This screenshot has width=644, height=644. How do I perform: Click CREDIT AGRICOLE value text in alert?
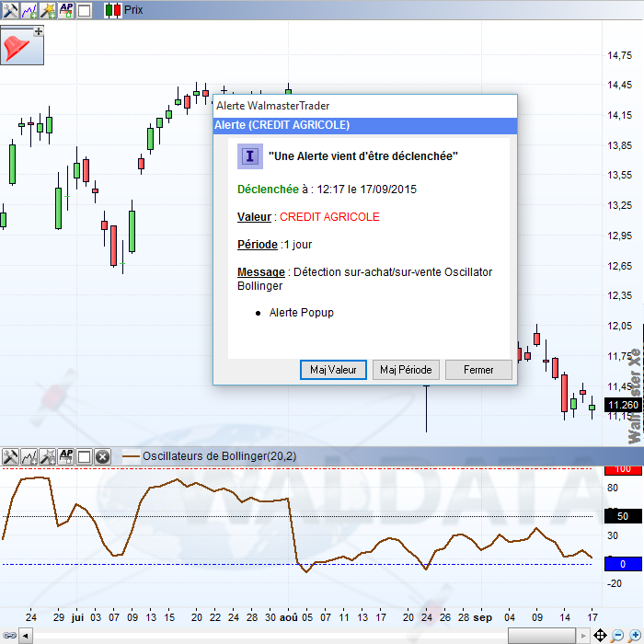329,217
